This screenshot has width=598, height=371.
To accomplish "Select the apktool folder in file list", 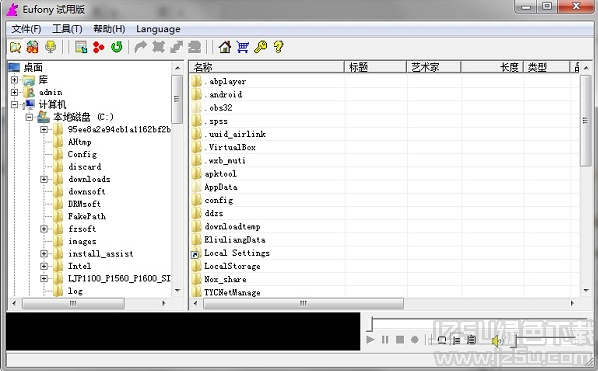I will [x=220, y=174].
